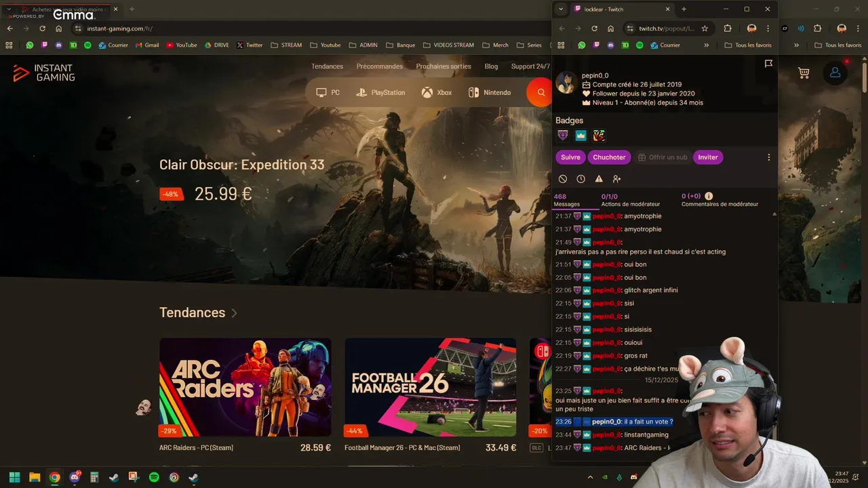Click Suivre to follow pepin0.0
The height and width of the screenshot is (488, 868).
[x=570, y=157]
